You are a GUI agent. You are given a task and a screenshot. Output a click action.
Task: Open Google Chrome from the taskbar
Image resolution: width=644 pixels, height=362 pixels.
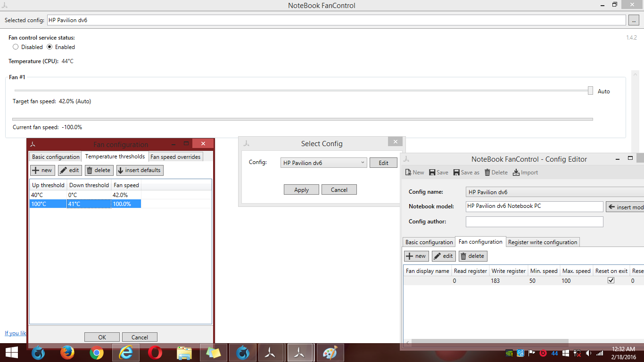coord(97,353)
